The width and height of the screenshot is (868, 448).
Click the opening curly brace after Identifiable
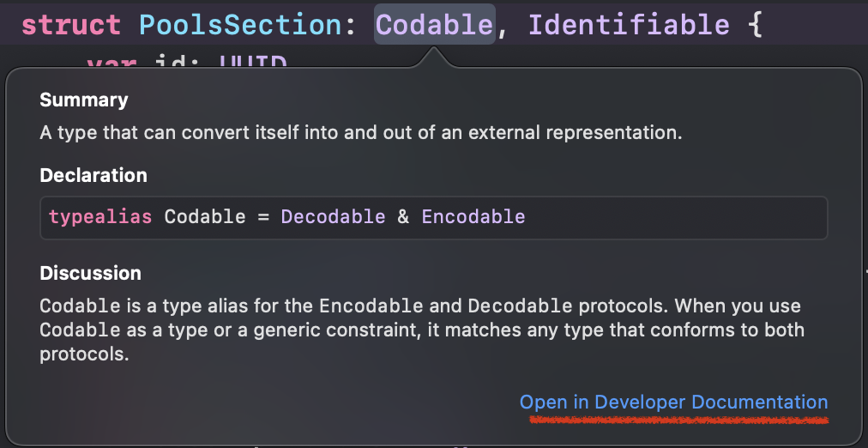pos(753,24)
